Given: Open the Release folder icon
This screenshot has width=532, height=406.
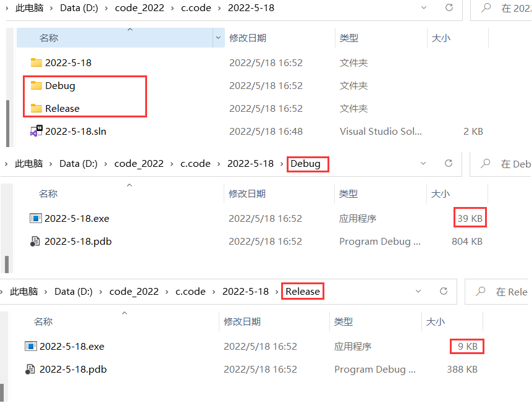Looking at the screenshot, I should tap(36, 108).
